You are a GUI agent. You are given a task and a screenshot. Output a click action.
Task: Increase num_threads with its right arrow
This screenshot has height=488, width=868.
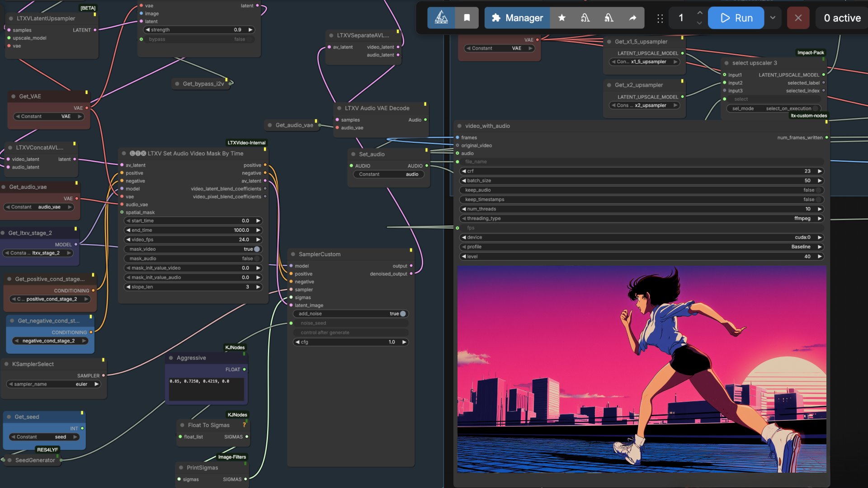click(x=820, y=209)
